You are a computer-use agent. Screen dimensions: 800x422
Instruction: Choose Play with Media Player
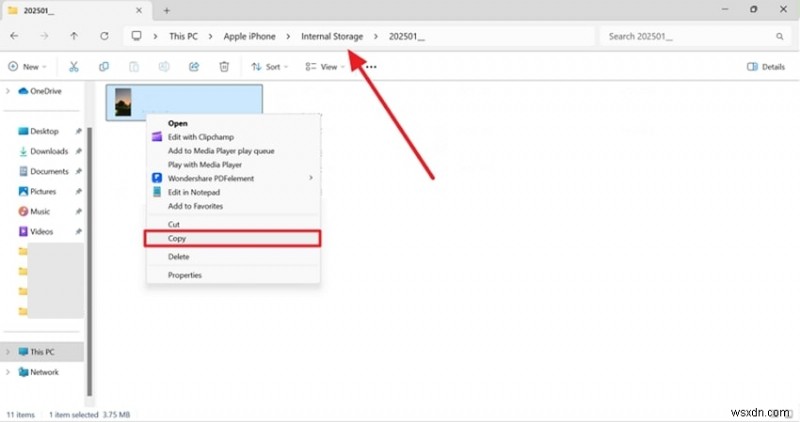pos(234,164)
